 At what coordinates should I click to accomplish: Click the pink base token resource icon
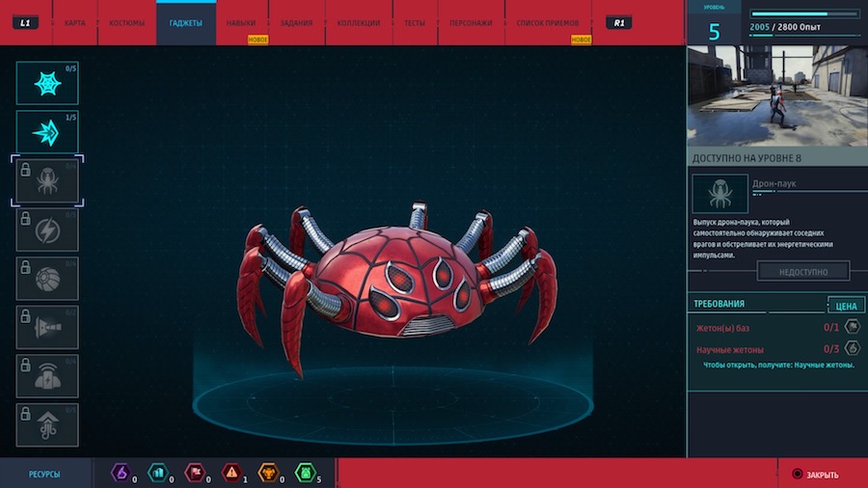195,473
